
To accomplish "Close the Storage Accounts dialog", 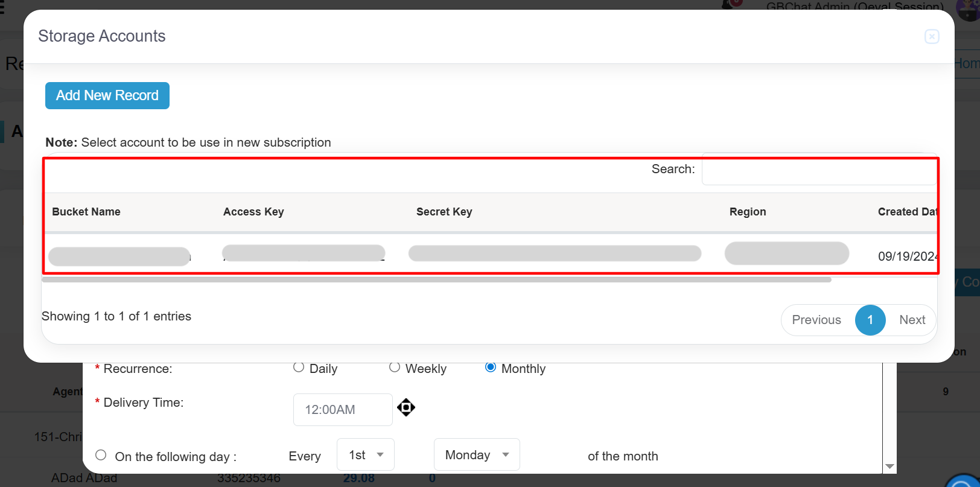I will pos(932,37).
